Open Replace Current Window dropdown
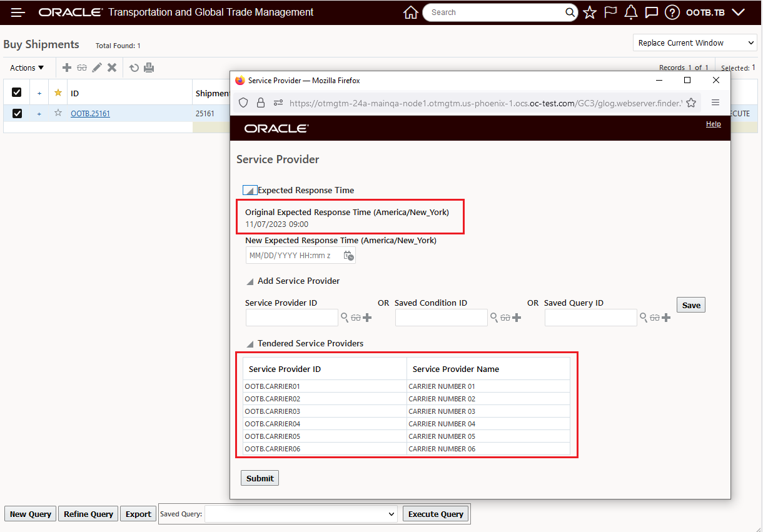 pos(695,43)
